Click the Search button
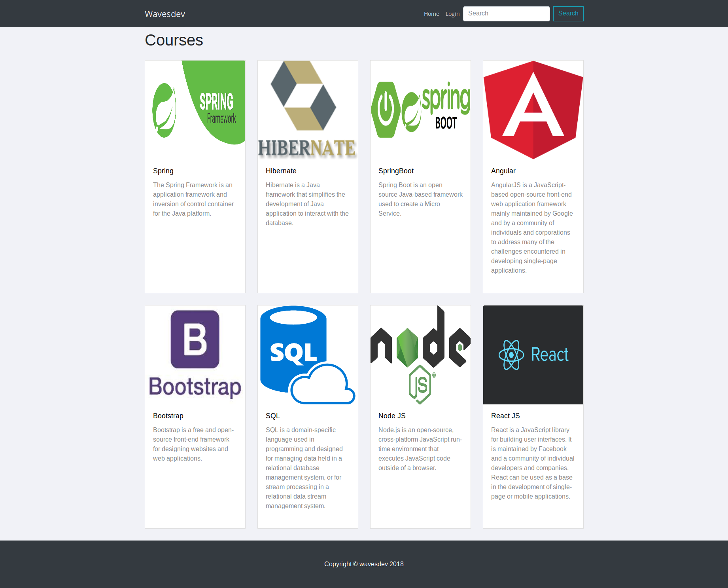Screen dimensions: 728x588 click(x=568, y=13)
